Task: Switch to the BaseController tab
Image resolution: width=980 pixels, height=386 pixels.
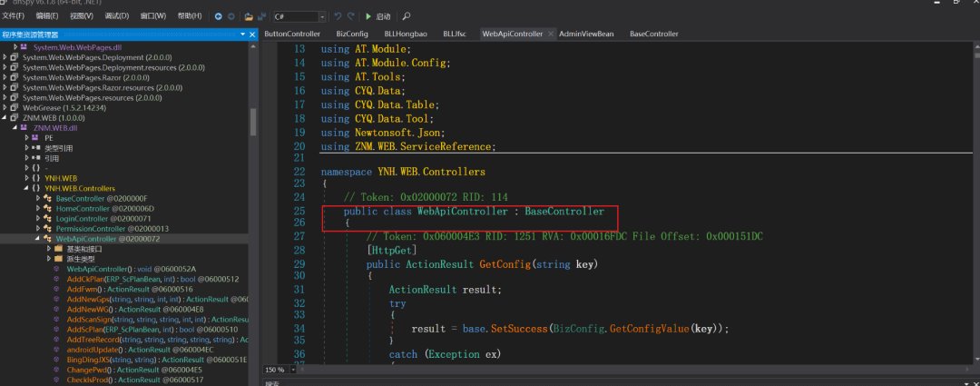Action: pyautogui.click(x=653, y=34)
